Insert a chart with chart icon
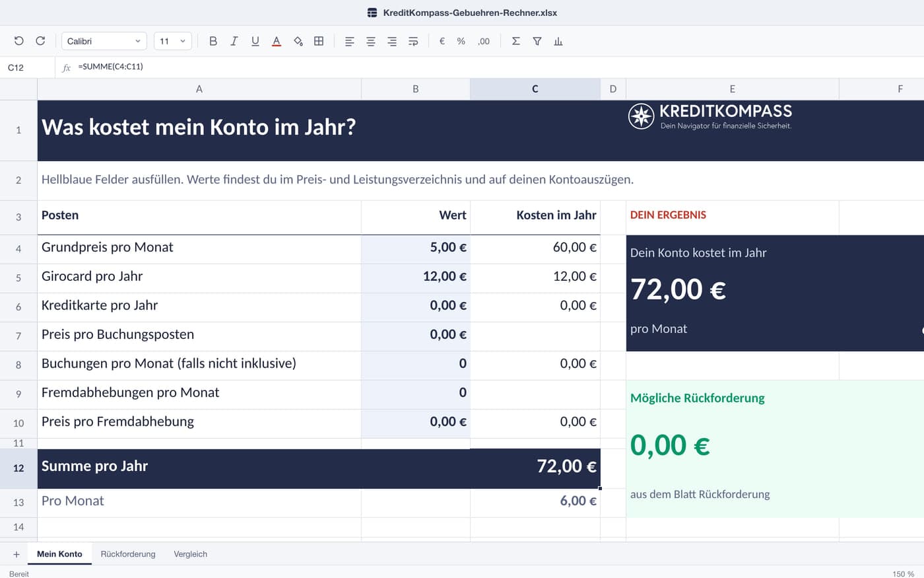924x578 pixels. (558, 41)
